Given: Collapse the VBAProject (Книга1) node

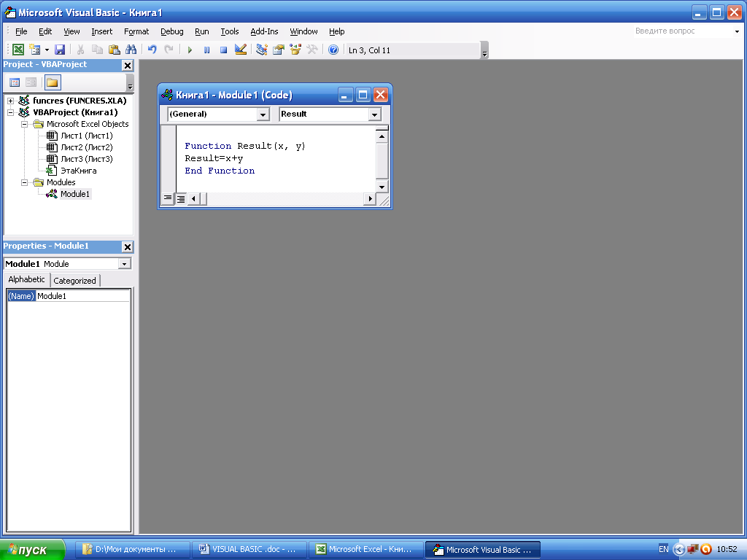Looking at the screenshot, I should (10, 113).
